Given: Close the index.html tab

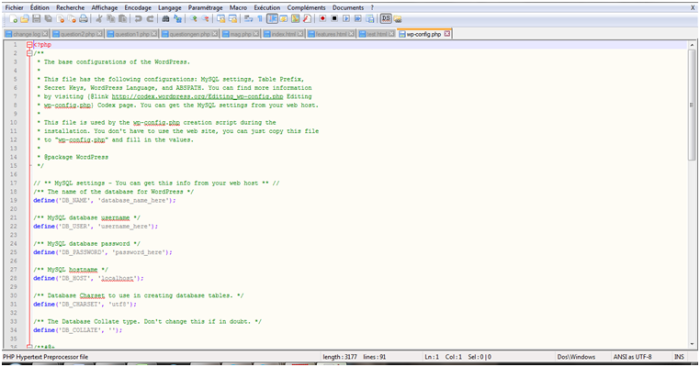Looking at the screenshot, I should point(300,34).
